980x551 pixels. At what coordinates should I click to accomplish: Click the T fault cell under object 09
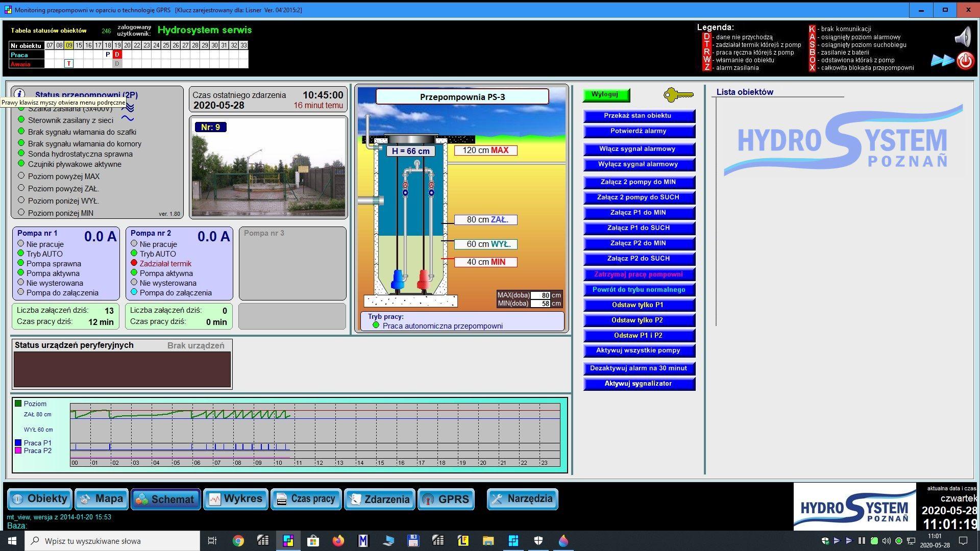(69, 64)
